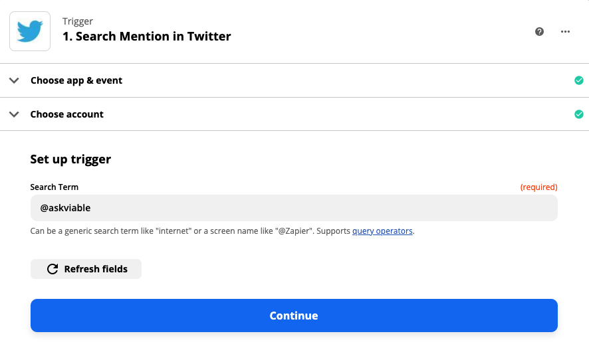Image resolution: width=589 pixels, height=364 pixels.
Task: Open the Choose account section header
Action: (294, 114)
